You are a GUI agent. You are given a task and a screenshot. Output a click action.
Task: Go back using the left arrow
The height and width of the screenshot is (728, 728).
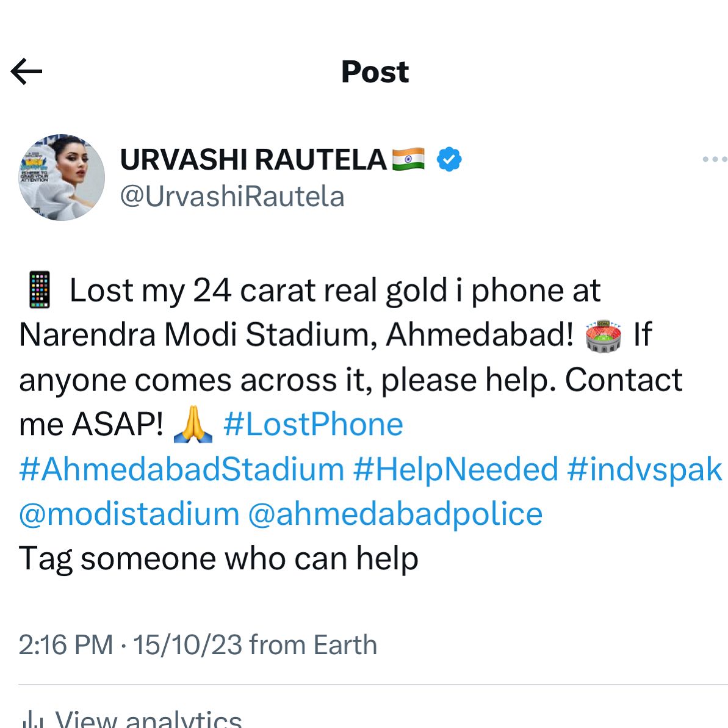pos(26,71)
